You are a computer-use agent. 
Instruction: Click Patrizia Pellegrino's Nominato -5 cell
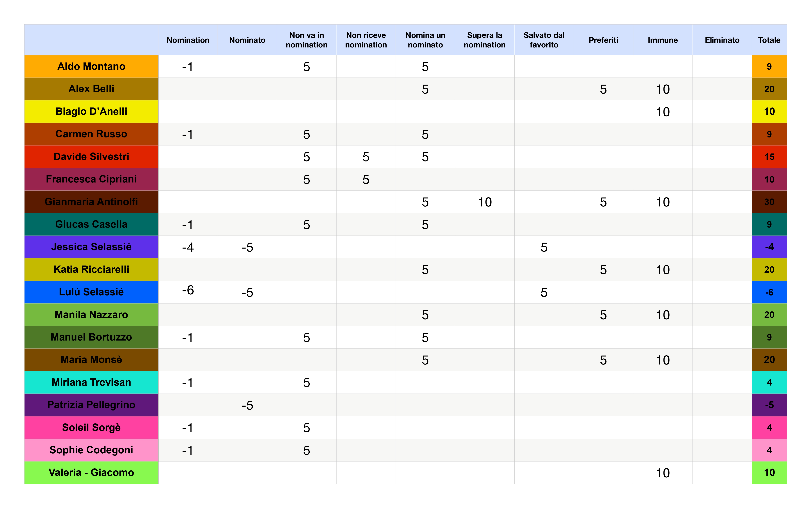[x=247, y=405]
